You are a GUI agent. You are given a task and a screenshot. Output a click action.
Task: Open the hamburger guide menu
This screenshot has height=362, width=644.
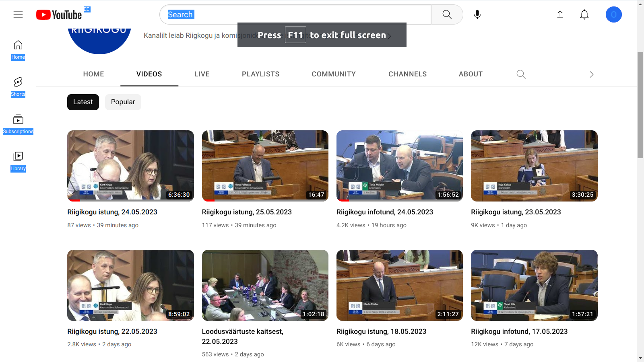(x=18, y=14)
